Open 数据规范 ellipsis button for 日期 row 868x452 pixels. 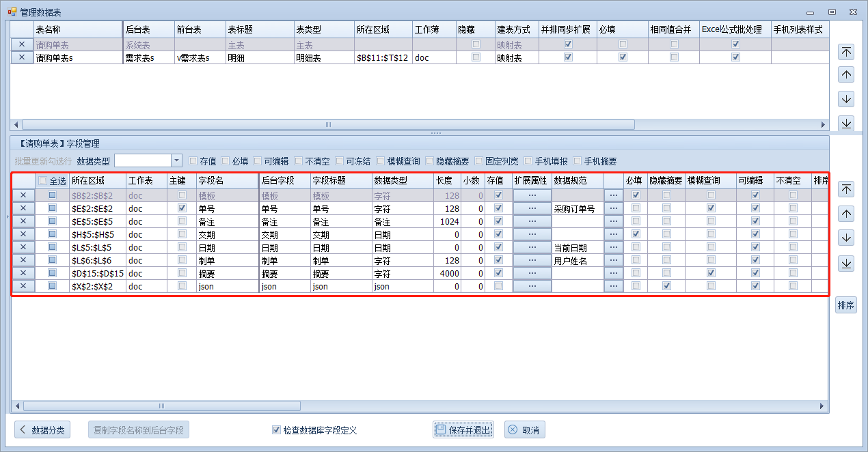[613, 248]
